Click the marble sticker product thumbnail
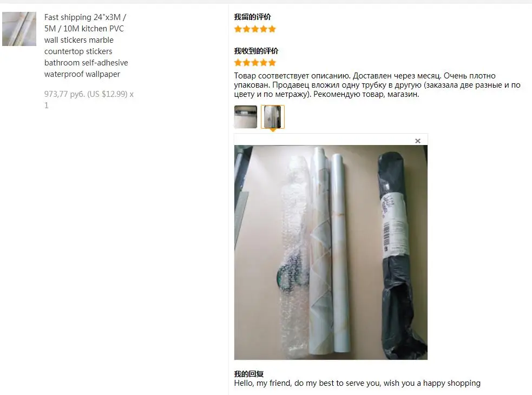Image resolution: width=532 pixels, height=395 pixels. 19,29
